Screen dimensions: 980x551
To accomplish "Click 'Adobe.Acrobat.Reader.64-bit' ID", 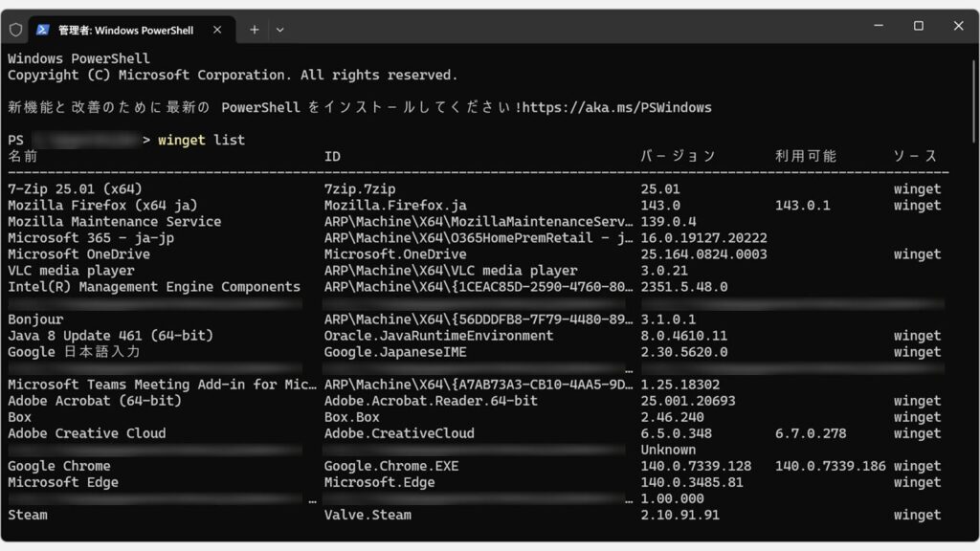I will (x=431, y=400).
